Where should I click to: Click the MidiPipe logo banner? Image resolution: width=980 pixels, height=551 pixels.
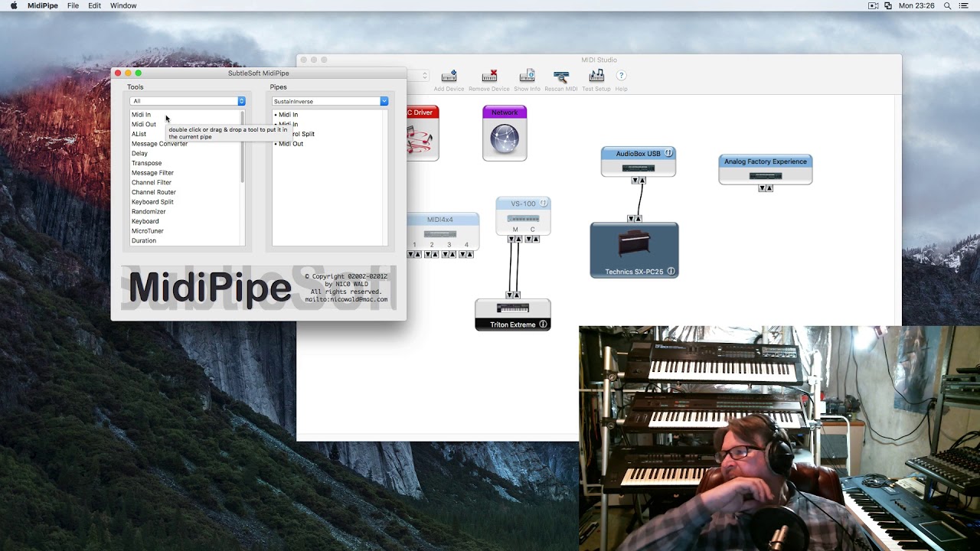coord(259,288)
